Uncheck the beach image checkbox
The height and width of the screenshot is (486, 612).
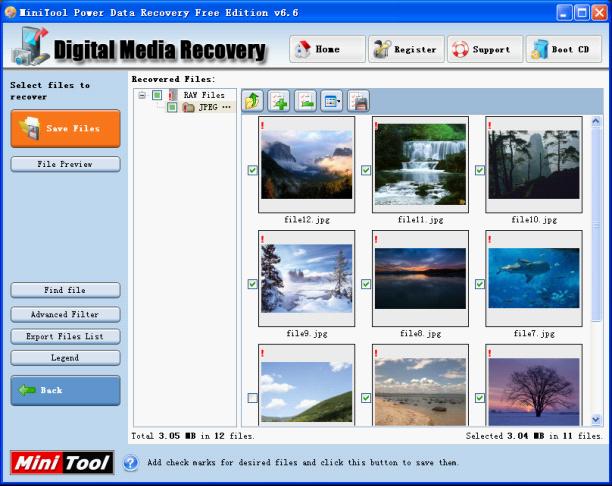pyautogui.click(x=366, y=398)
